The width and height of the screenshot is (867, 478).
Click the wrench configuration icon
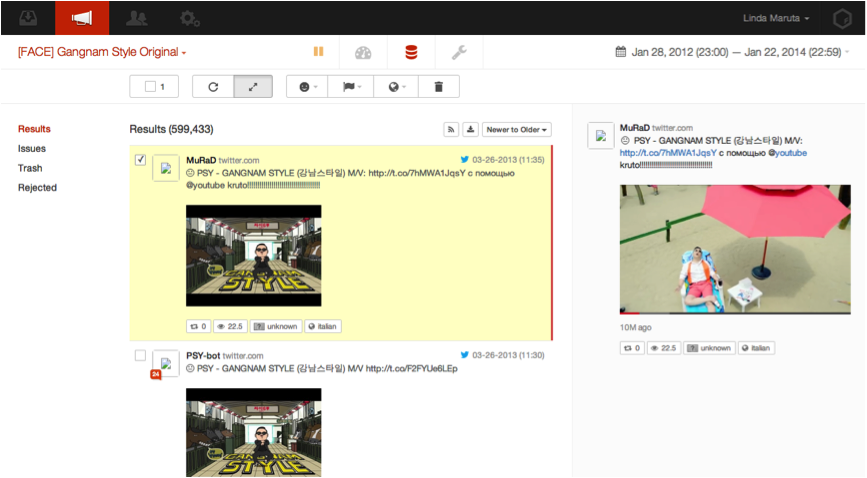point(459,52)
